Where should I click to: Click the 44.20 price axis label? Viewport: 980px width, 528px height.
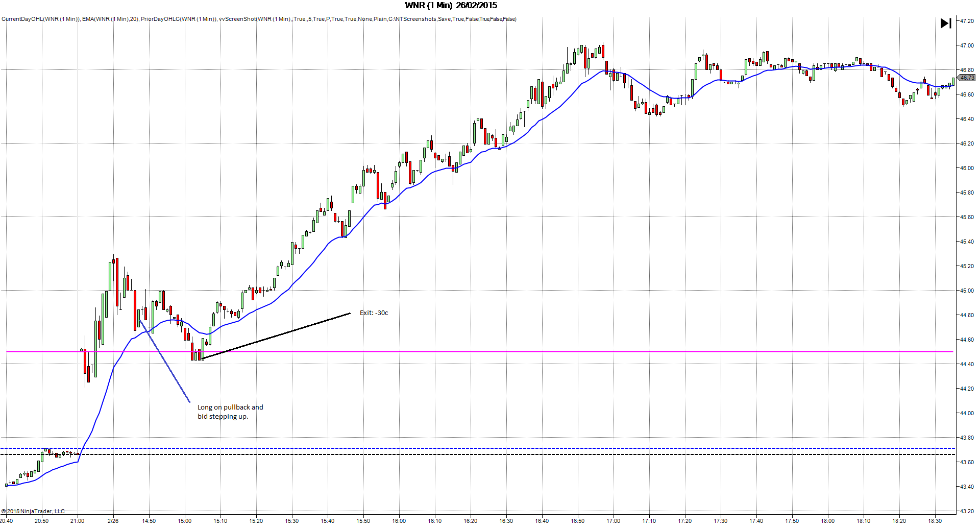967,389
